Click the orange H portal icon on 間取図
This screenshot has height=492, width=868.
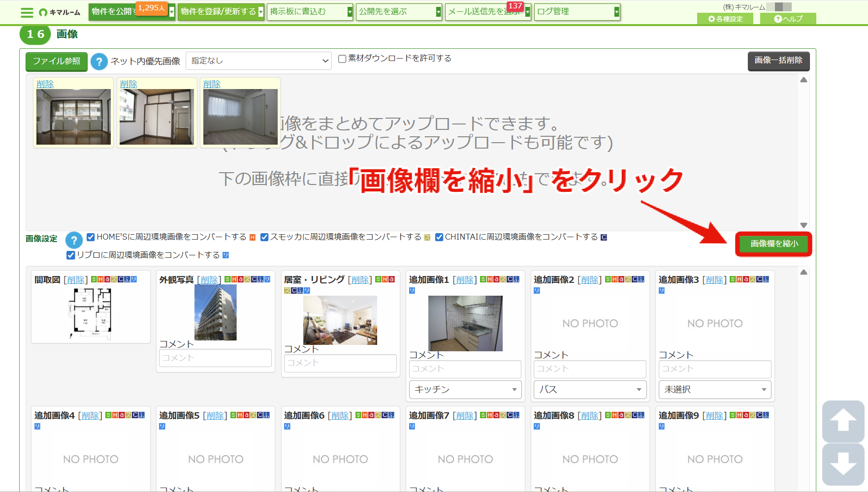click(100, 279)
